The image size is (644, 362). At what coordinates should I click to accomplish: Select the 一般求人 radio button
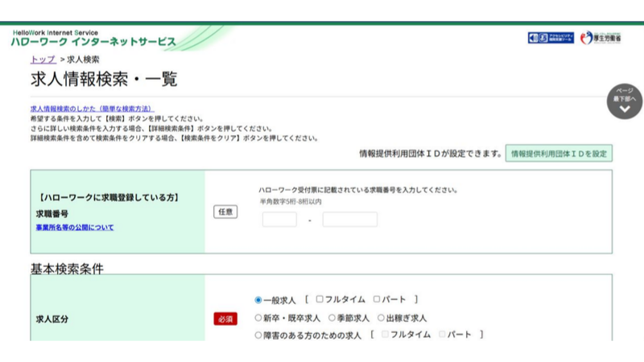[x=258, y=300]
